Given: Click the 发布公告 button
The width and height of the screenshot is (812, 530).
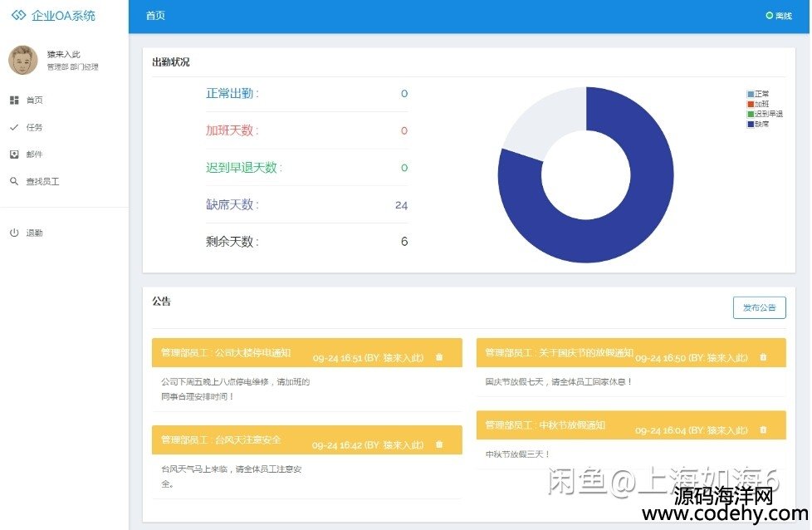Looking at the screenshot, I should [759, 307].
